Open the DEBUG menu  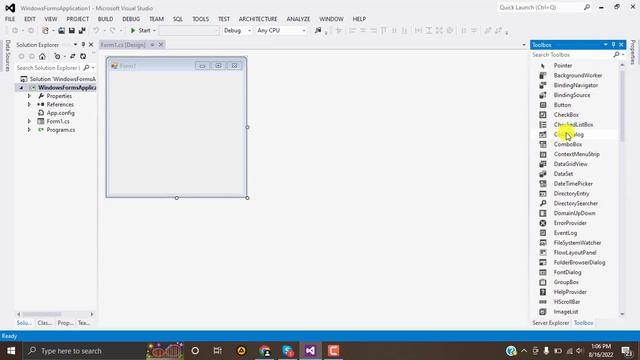point(131,19)
